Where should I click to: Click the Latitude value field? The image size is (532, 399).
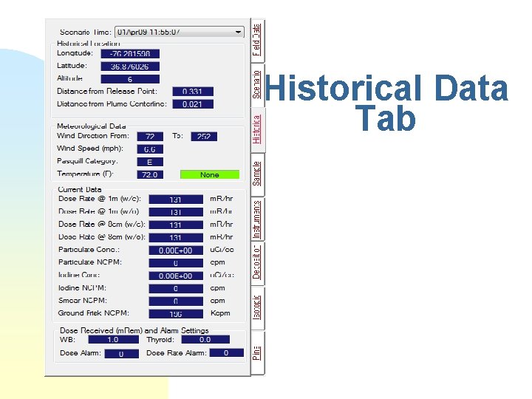click(130, 66)
